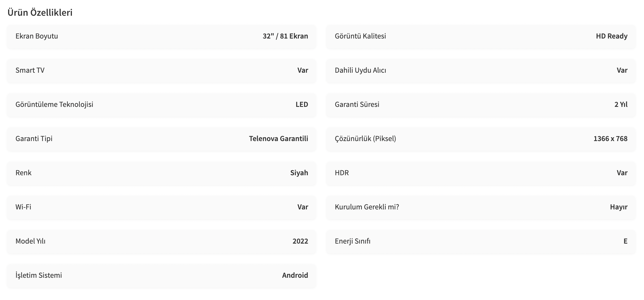The height and width of the screenshot is (300, 644).
Task: Select the Smart TV specification row
Action: click(x=162, y=70)
